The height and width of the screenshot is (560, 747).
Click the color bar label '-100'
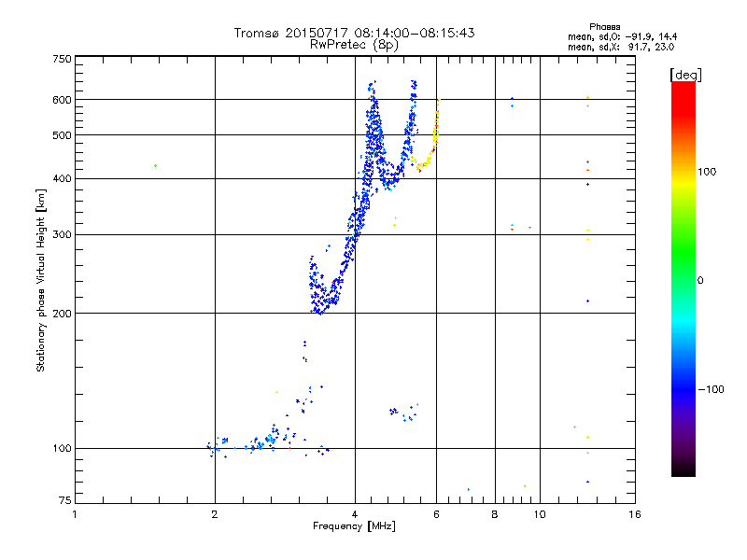711,389
